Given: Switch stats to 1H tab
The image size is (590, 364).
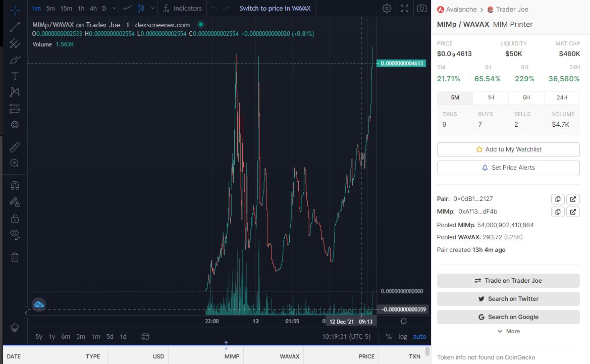Looking at the screenshot, I should click(491, 97).
